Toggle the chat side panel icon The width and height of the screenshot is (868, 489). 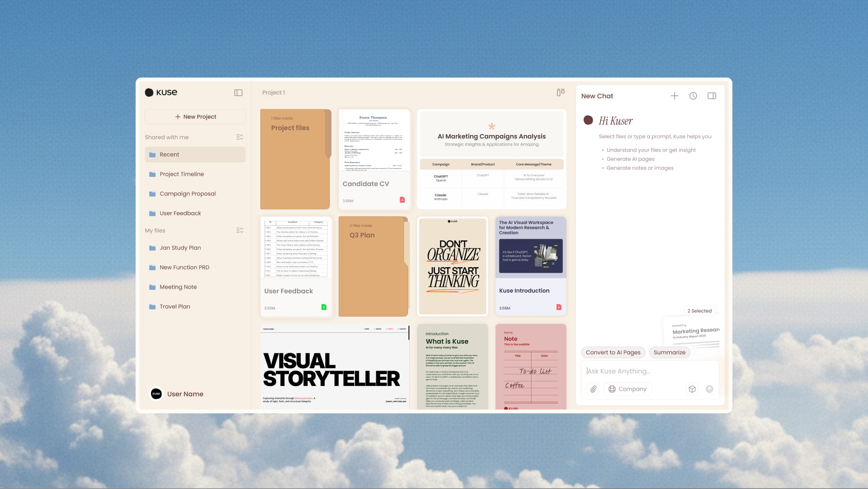712,96
